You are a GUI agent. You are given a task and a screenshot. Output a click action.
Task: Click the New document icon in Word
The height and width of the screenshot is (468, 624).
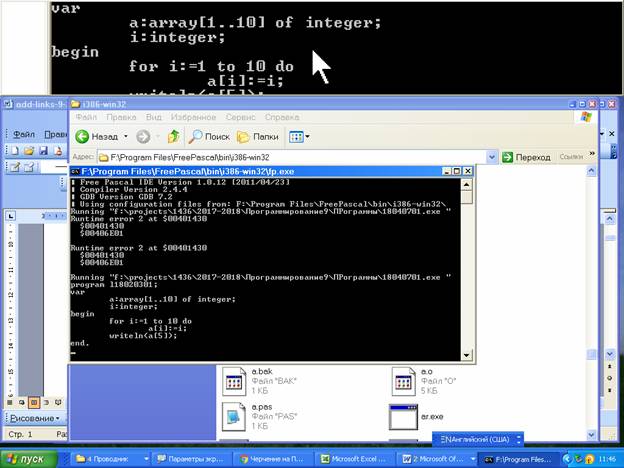pyautogui.click(x=15, y=151)
